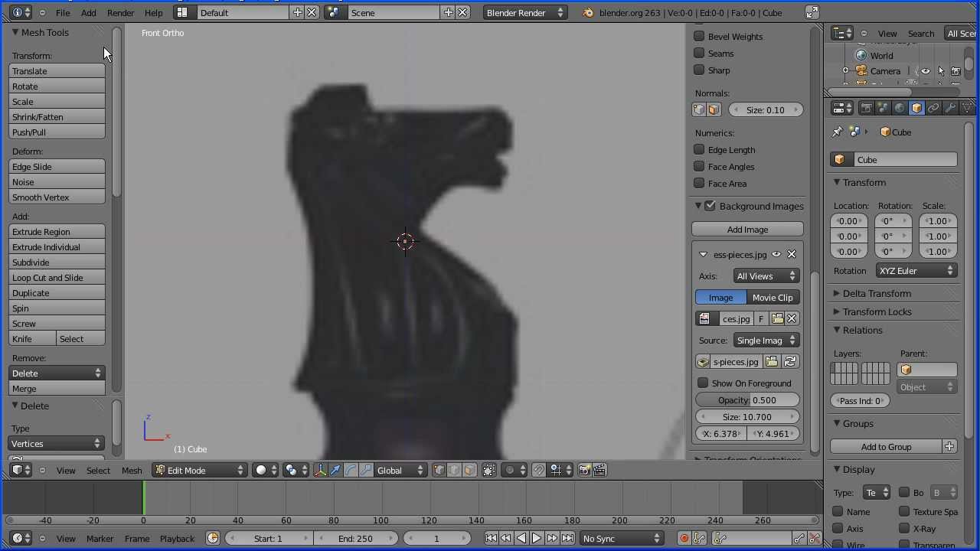Open the Delete type Vertices dropdown
Screen dimensions: 980x551
[x=57, y=443]
